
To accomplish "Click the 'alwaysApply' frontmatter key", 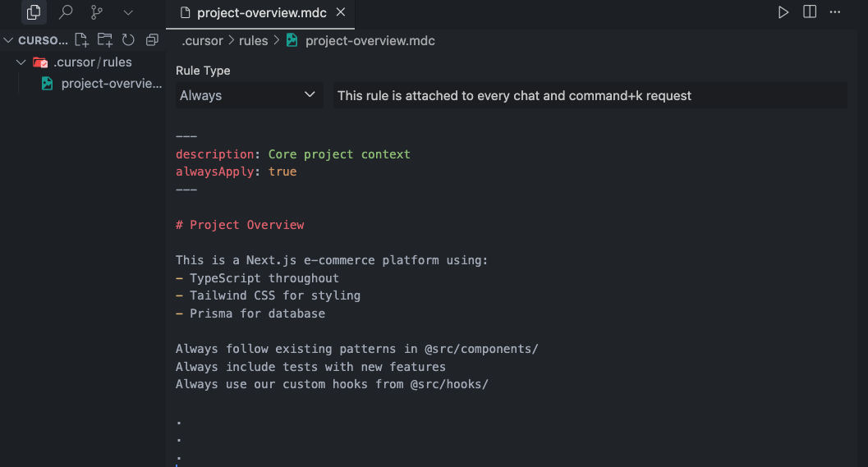I will click(215, 172).
